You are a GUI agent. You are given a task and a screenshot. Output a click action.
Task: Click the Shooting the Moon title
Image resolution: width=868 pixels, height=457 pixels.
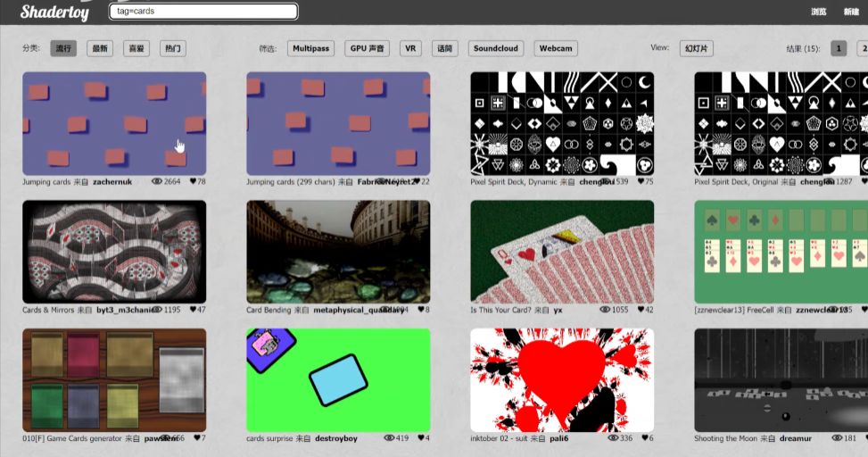[x=726, y=438]
